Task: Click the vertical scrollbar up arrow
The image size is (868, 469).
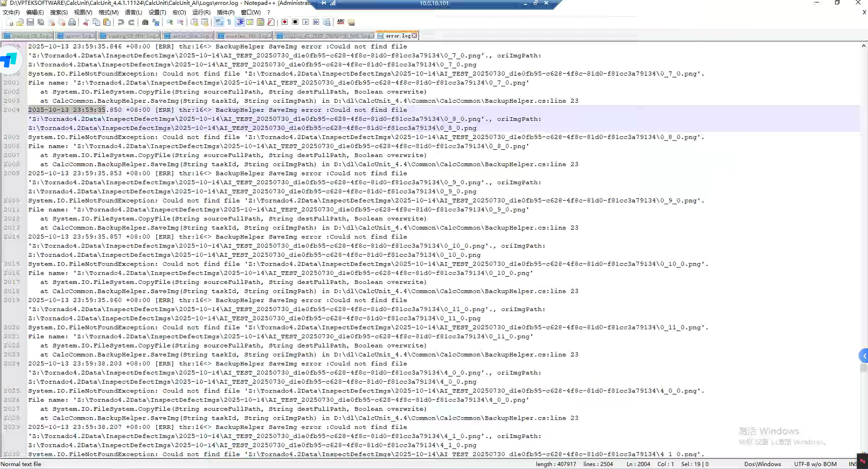Action: (x=863, y=46)
